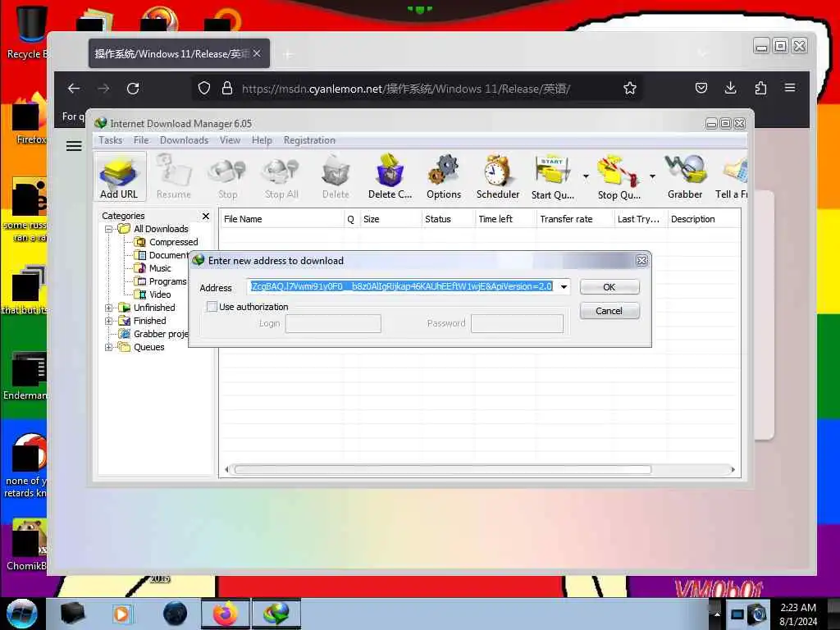Sort by Transfer rate column header

tap(574, 219)
